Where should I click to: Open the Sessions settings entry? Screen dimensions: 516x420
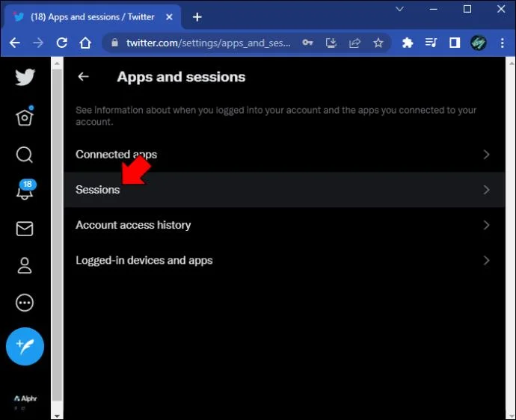[x=284, y=190]
